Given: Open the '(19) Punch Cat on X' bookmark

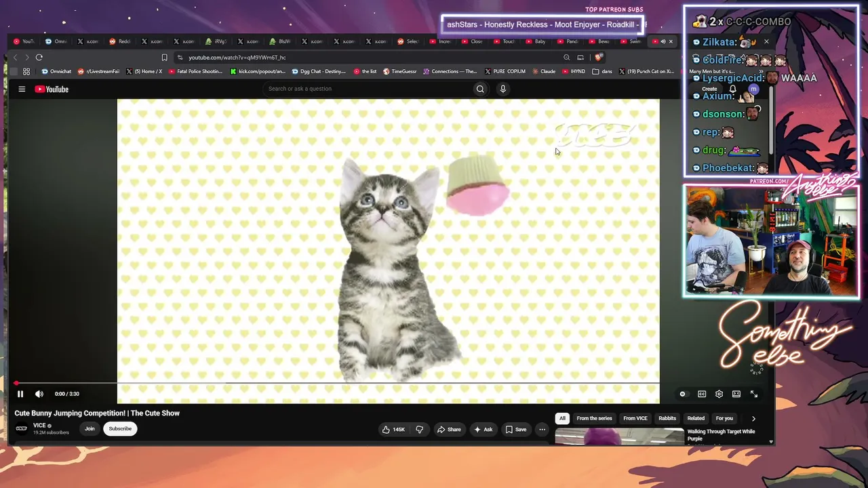Looking at the screenshot, I should pos(646,71).
